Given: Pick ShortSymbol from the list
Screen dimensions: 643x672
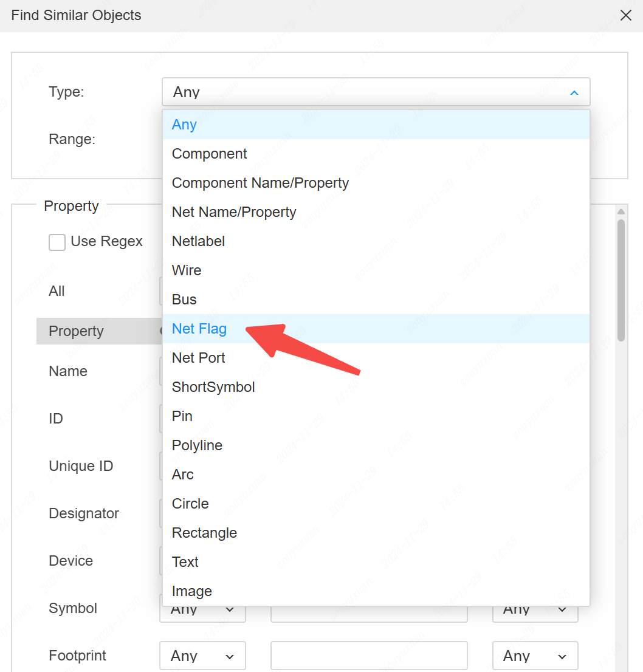Looking at the screenshot, I should [213, 387].
